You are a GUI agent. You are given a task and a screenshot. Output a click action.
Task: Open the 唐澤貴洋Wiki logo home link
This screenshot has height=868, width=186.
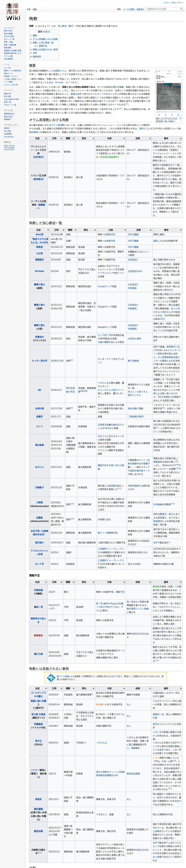13,12
